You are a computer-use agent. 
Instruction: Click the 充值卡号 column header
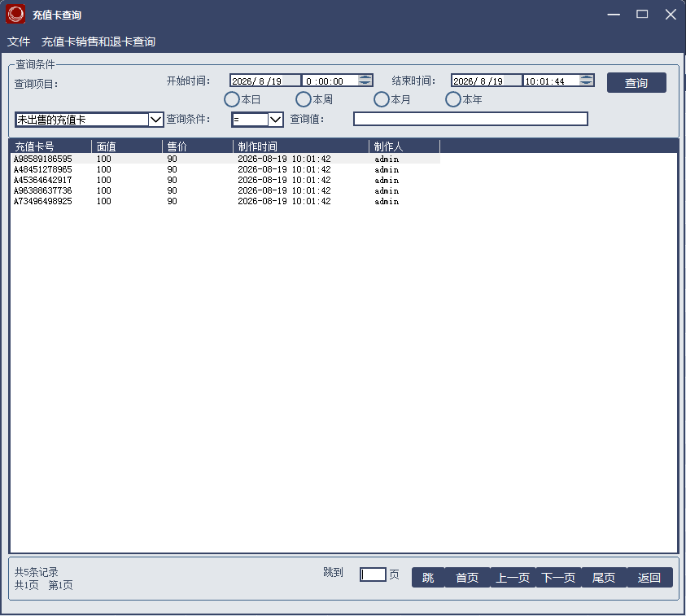point(50,146)
